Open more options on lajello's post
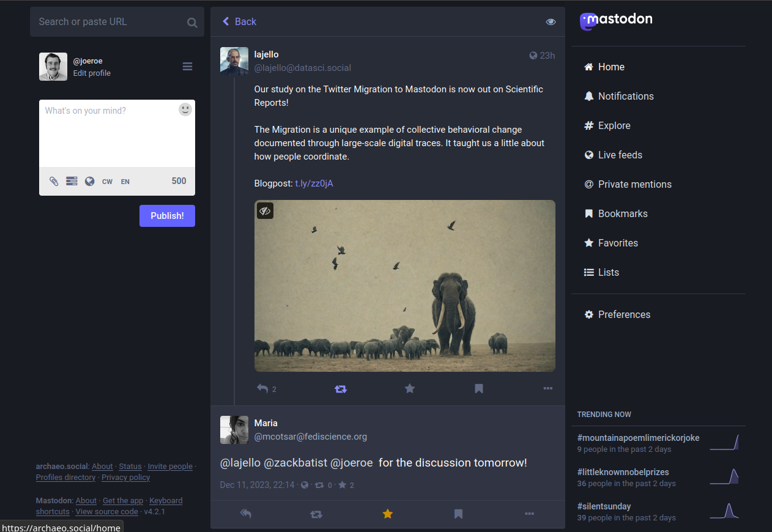This screenshot has width=772, height=532. 547,388
